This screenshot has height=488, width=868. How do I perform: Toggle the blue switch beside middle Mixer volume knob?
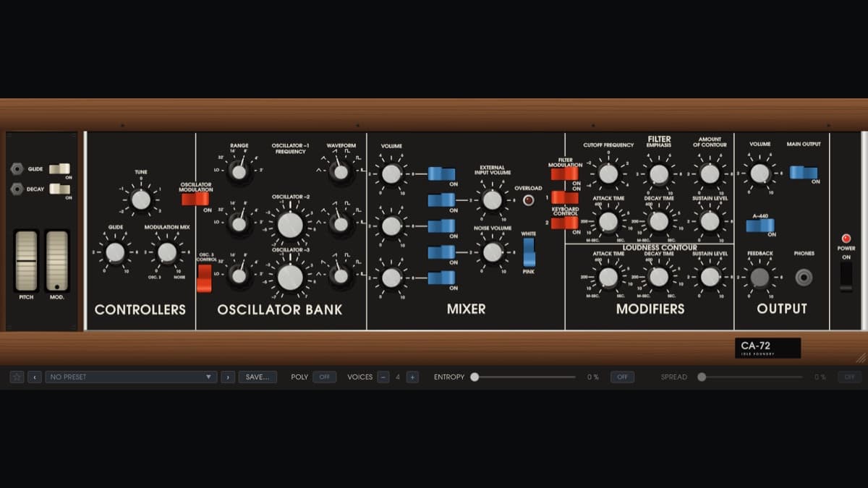pyautogui.click(x=441, y=226)
